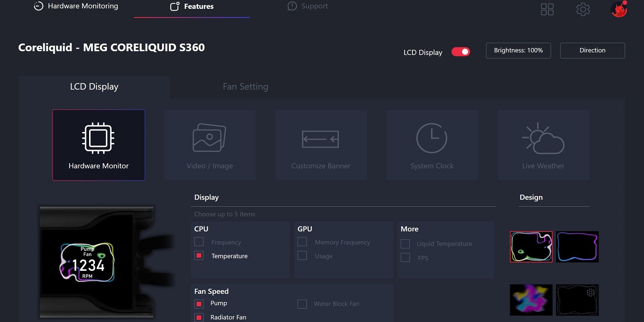Uncheck the Pump fan speed checkbox
The height and width of the screenshot is (322, 644).
pyautogui.click(x=199, y=304)
